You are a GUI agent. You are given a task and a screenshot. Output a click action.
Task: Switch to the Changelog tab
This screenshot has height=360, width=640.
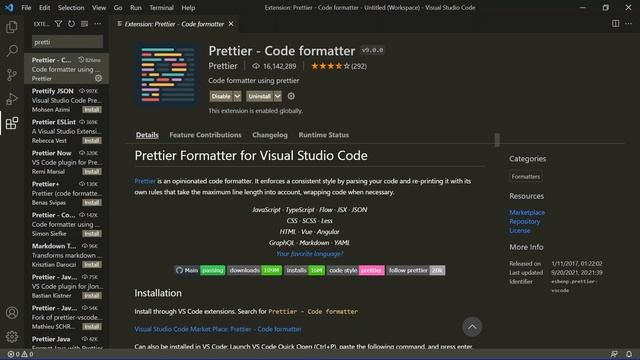click(270, 135)
